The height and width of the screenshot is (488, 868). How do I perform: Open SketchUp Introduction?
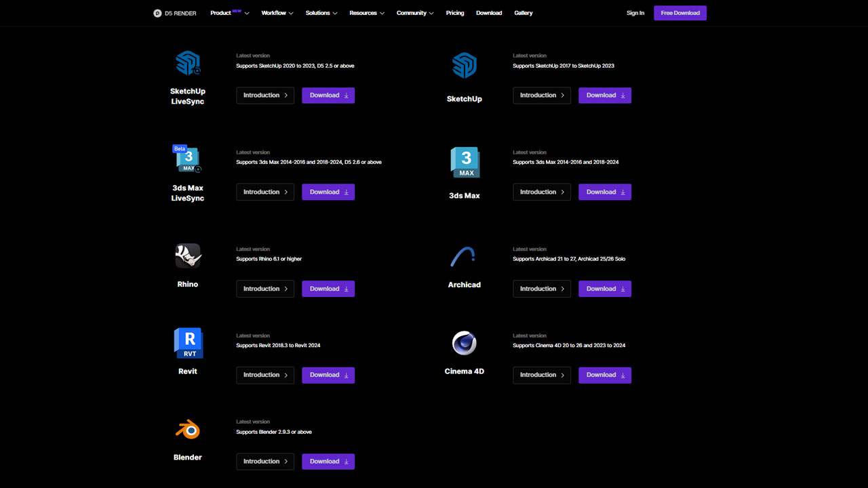click(542, 96)
